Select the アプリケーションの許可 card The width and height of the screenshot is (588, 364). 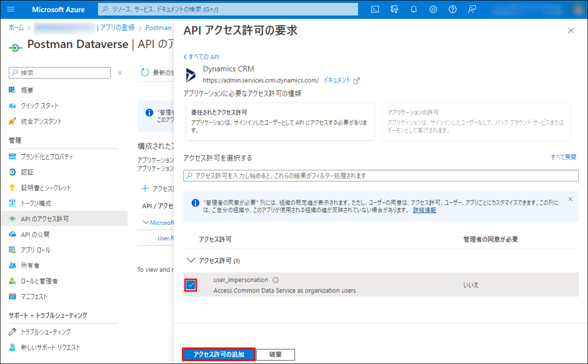pyautogui.click(x=476, y=121)
